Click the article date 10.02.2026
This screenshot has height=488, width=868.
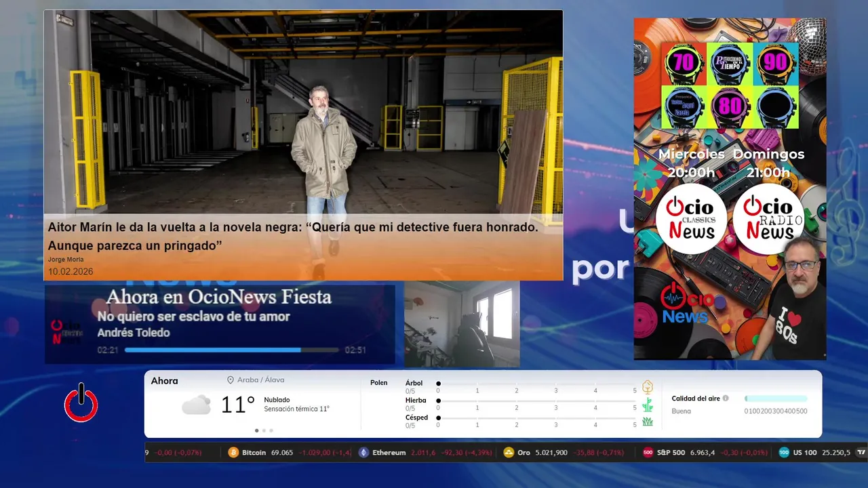(71, 272)
